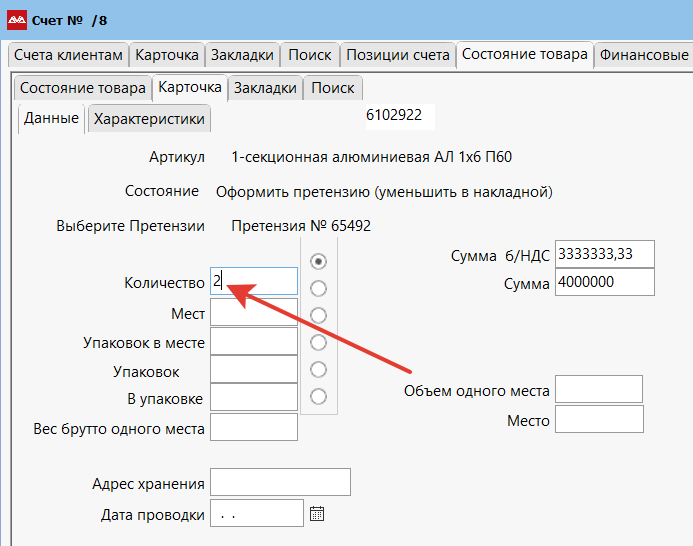The image size is (693, 546).
Task: Open the calendar picker next to Дата проводки
Action: [x=317, y=514]
